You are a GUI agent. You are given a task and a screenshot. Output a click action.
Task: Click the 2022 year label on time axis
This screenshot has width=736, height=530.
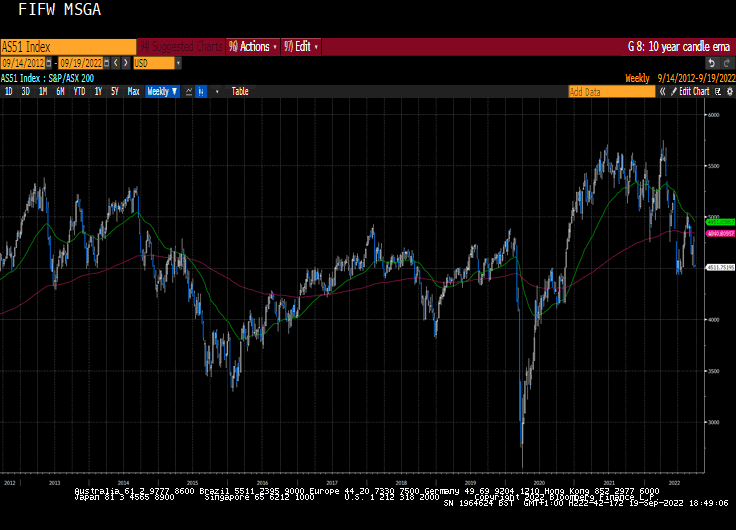coord(674,483)
